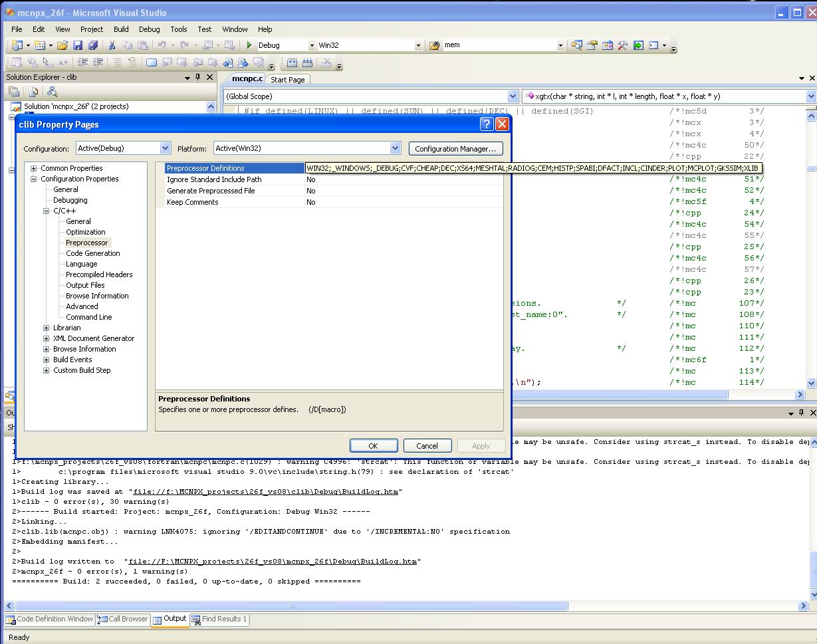Open the Debug solution configuration dropdown

point(310,45)
